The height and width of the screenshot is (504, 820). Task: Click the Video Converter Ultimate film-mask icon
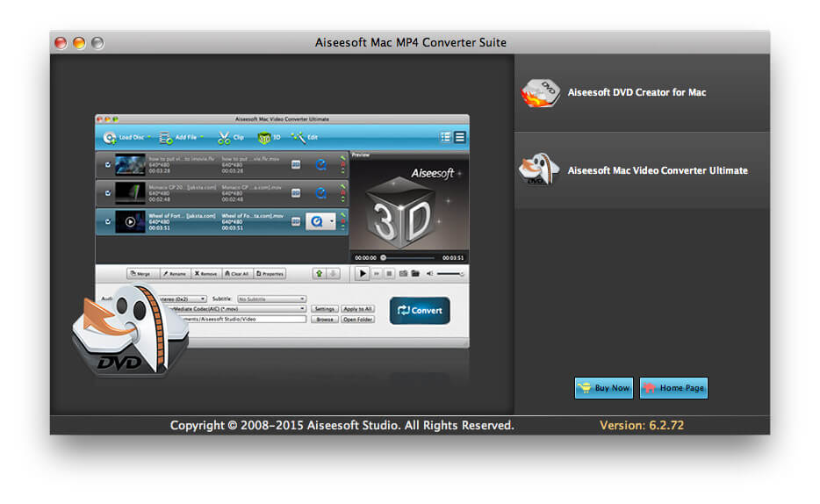539,169
